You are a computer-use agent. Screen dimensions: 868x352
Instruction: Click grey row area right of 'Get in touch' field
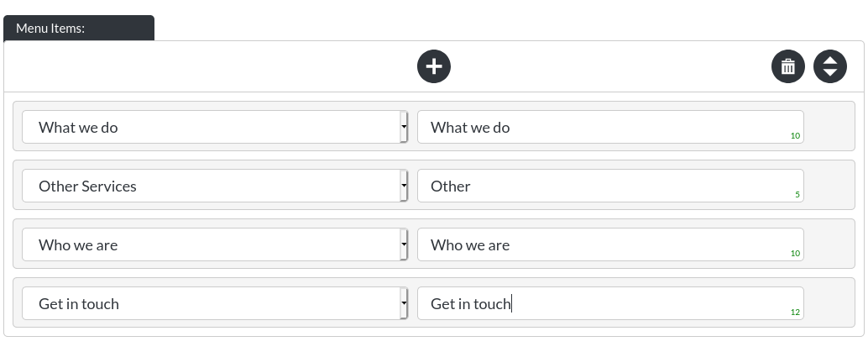coord(829,304)
